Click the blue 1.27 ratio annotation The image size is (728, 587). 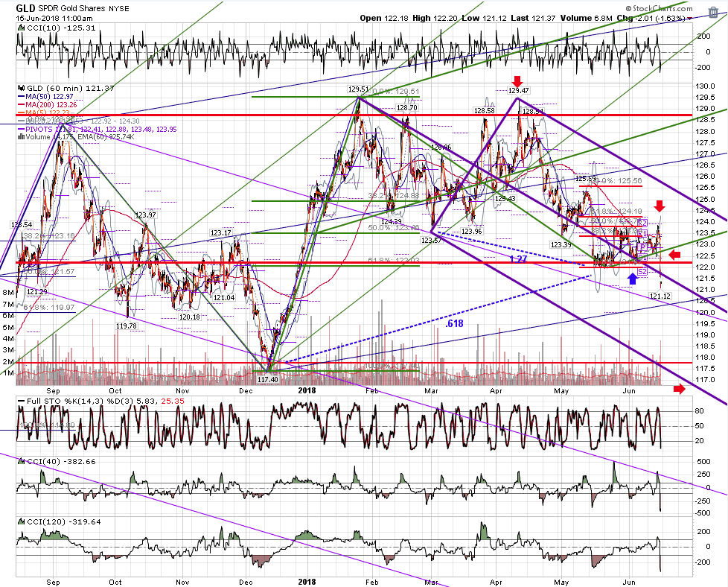(518, 259)
